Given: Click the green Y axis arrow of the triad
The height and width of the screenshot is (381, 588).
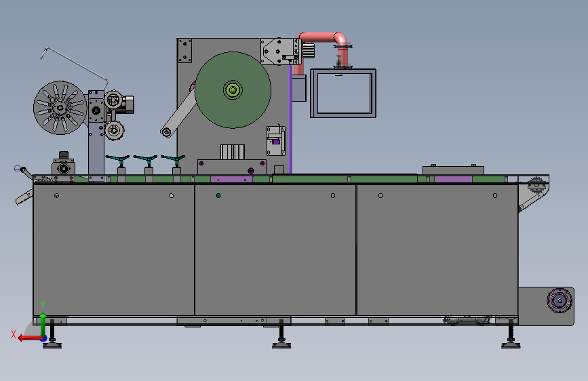Looking at the screenshot, I should (43, 325).
